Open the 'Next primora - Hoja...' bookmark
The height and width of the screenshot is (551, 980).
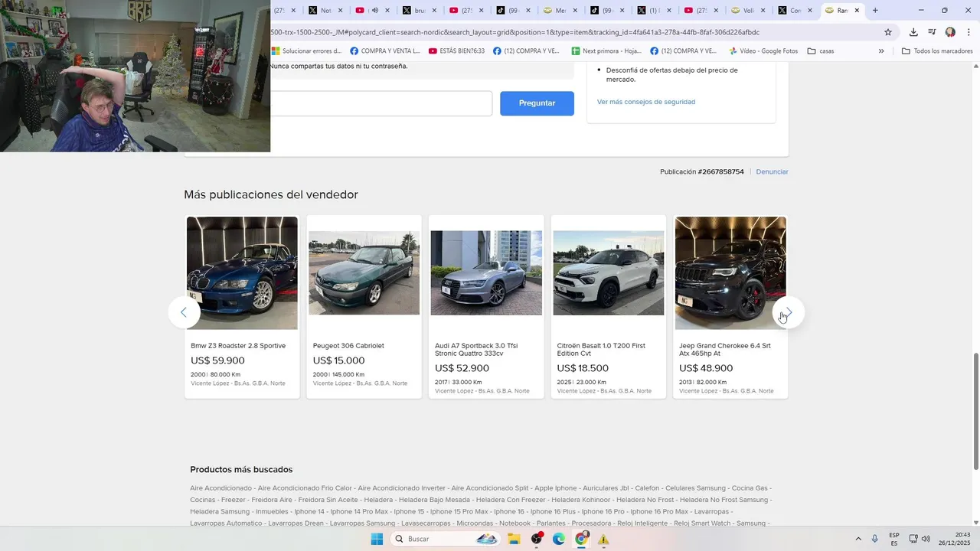point(606,51)
